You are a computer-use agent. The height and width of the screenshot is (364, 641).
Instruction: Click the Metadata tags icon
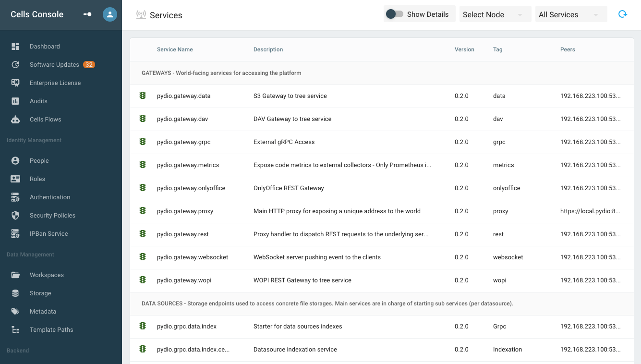[x=15, y=312]
